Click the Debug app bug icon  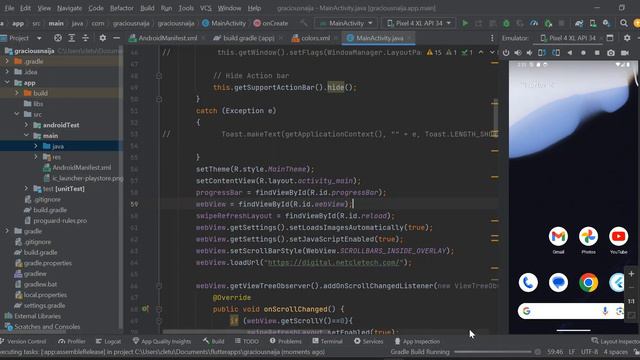point(506,23)
